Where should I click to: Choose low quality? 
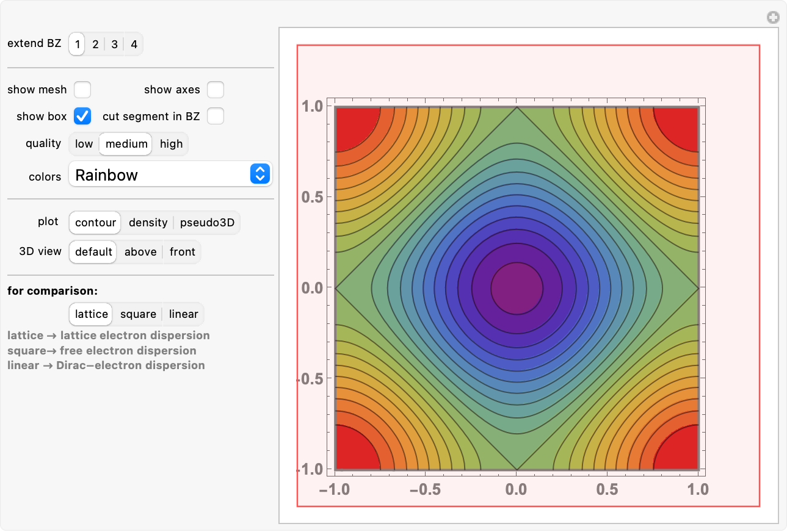[x=84, y=144]
